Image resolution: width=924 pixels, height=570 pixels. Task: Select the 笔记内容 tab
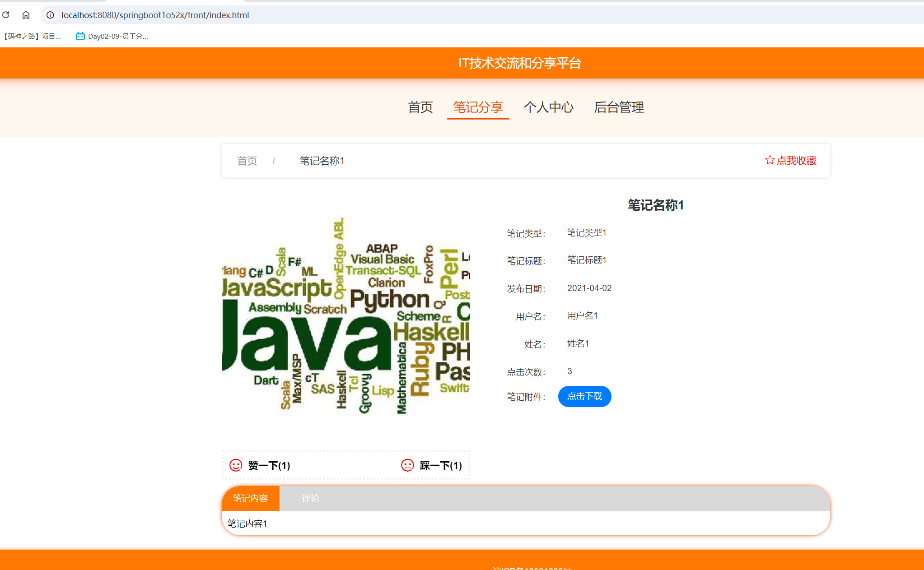tap(250, 498)
